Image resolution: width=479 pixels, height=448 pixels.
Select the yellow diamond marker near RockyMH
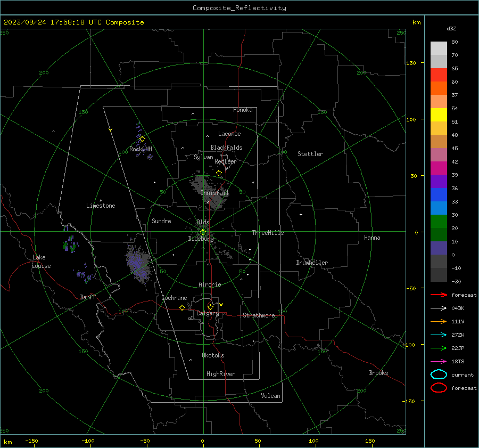[142, 139]
